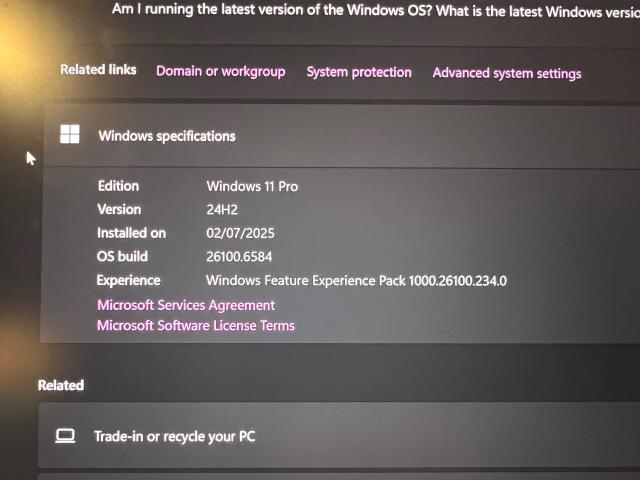Click the Version label

click(119, 209)
